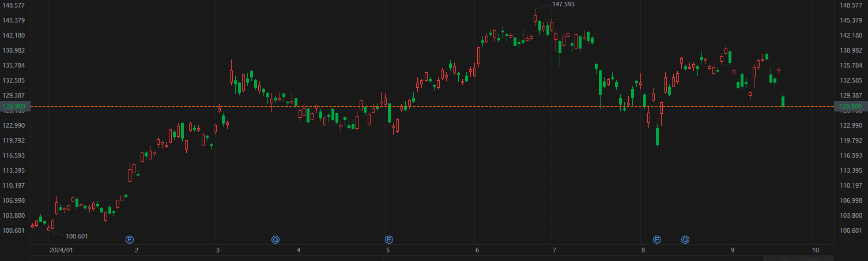Click month 3 on the time axis

[218, 250]
